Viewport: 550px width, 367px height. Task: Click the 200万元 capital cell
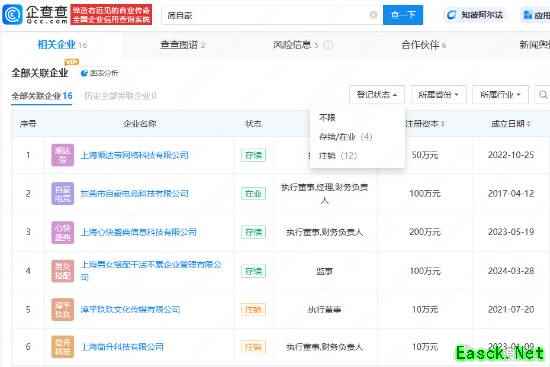coord(425,232)
